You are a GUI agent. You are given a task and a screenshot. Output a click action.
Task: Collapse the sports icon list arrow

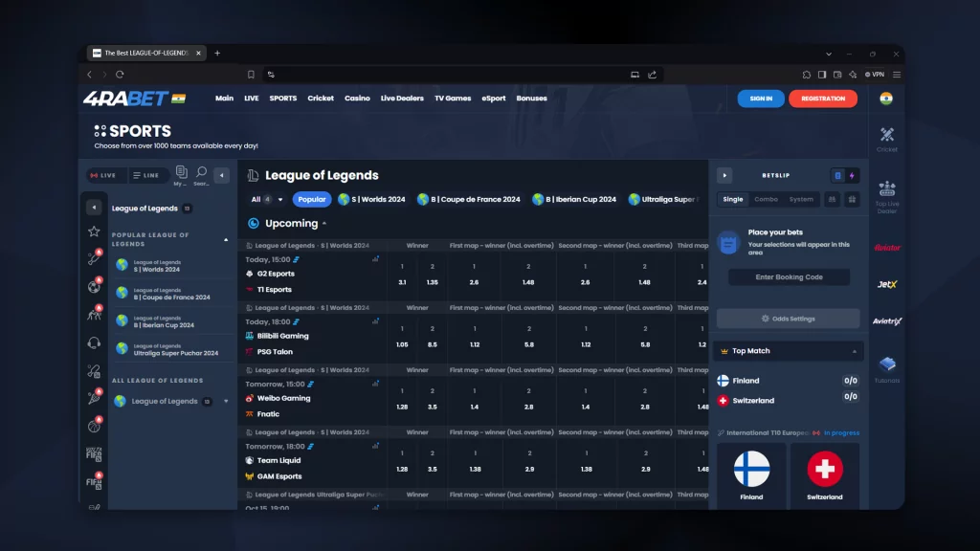point(94,208)
